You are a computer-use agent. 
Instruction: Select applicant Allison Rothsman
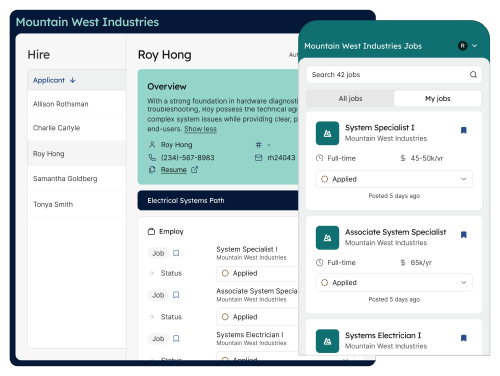pyautogui.click(x=77, y=104)
